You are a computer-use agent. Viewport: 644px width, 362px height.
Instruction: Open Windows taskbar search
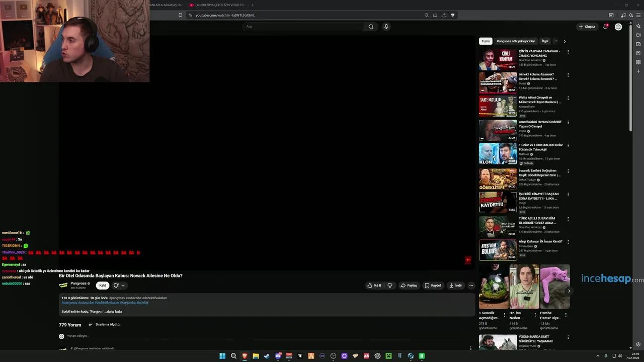click(233, 356)
